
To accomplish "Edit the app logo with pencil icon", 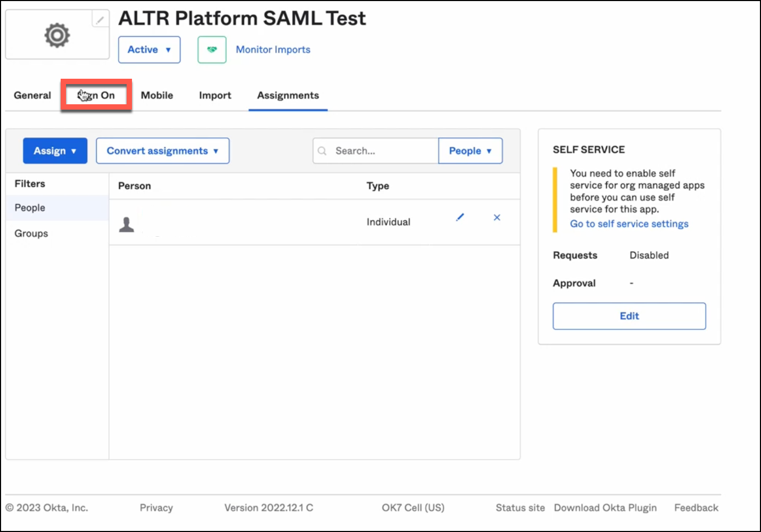I will click(100, 19).
